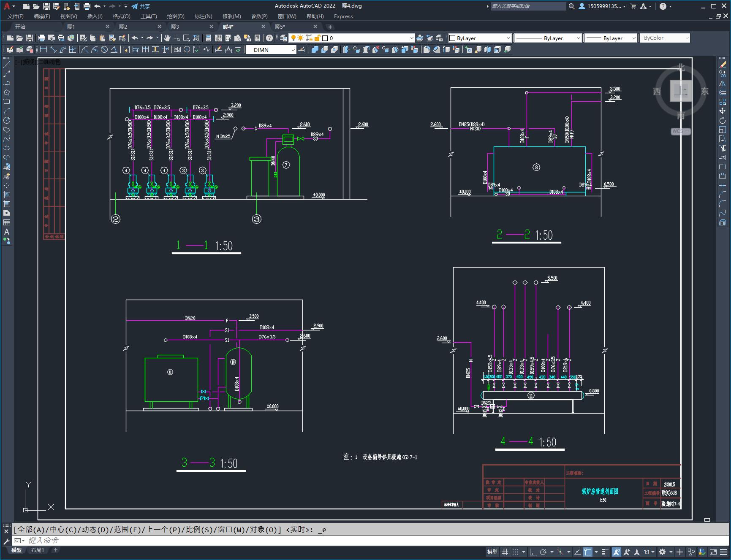Switch to the 开始 start tab
The image size is (731, 560).
point(20,27)
